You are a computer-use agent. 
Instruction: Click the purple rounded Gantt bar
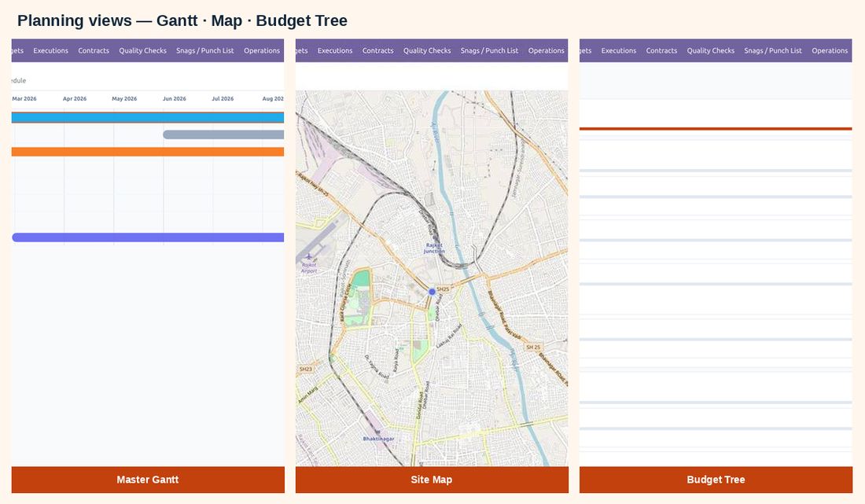(148, 237)
